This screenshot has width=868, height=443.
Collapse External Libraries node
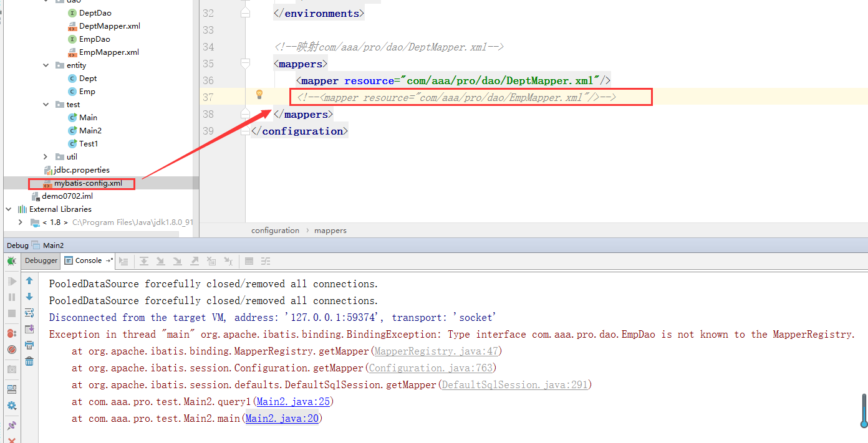click(x=8, y=209)
